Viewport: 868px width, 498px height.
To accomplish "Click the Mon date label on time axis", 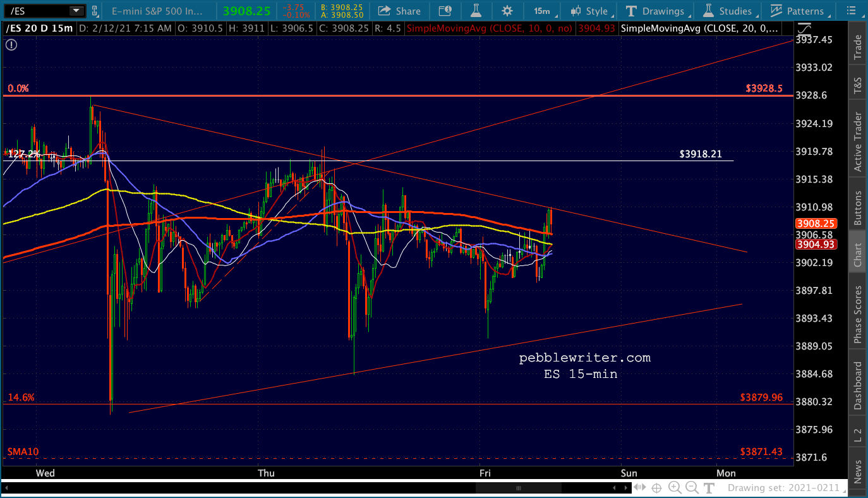I will (x=726, y=473).
